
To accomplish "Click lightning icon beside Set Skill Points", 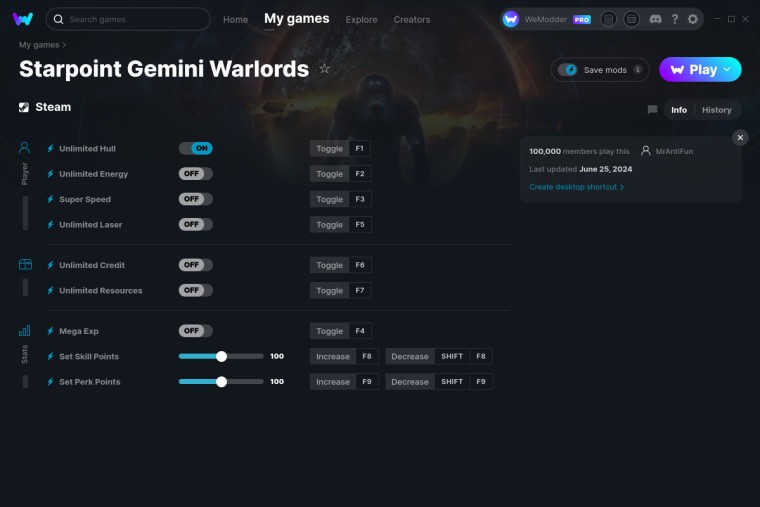I will pyautogui.click(x=50, y=356).
